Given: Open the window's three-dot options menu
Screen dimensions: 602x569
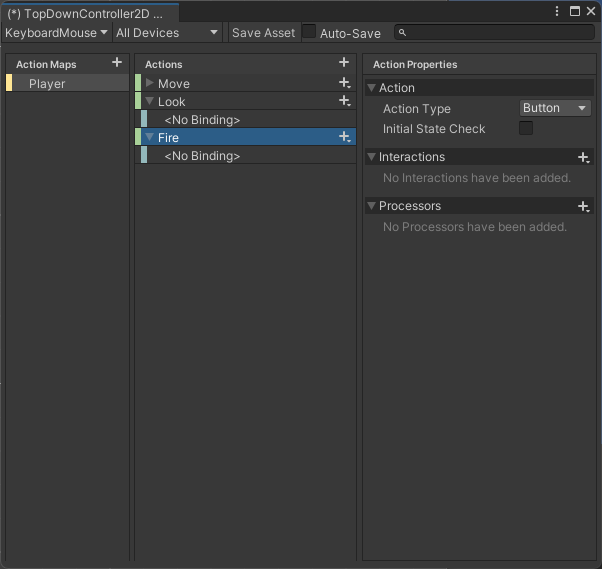Looking at the screenshot, I should 557,11.
